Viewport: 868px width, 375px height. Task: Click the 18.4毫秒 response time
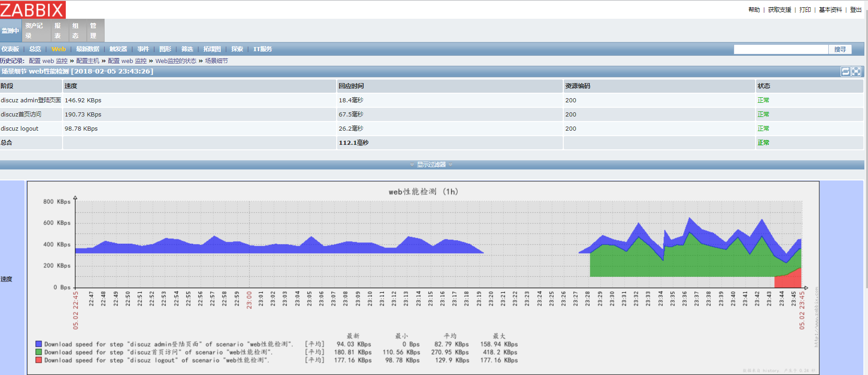(351, 100)
